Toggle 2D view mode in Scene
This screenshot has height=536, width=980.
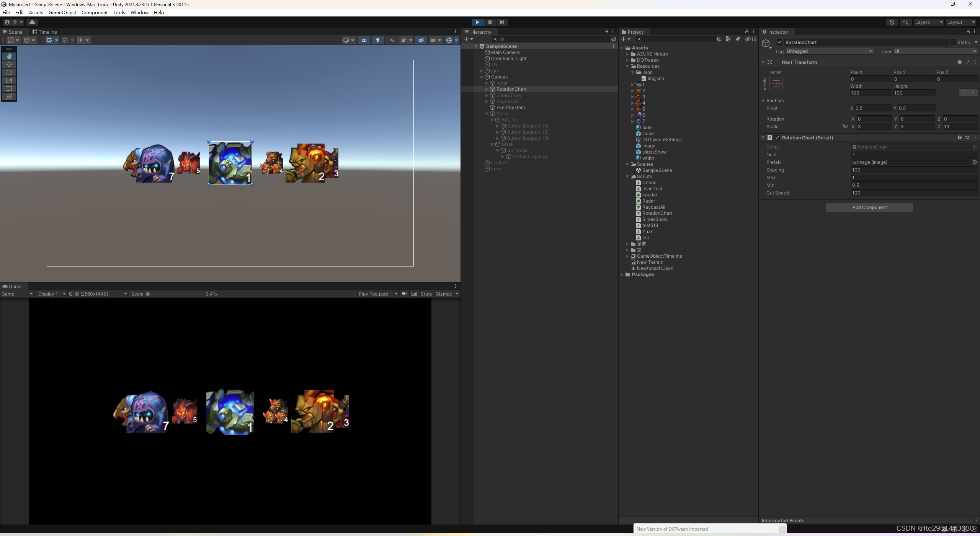click(364, 40)
